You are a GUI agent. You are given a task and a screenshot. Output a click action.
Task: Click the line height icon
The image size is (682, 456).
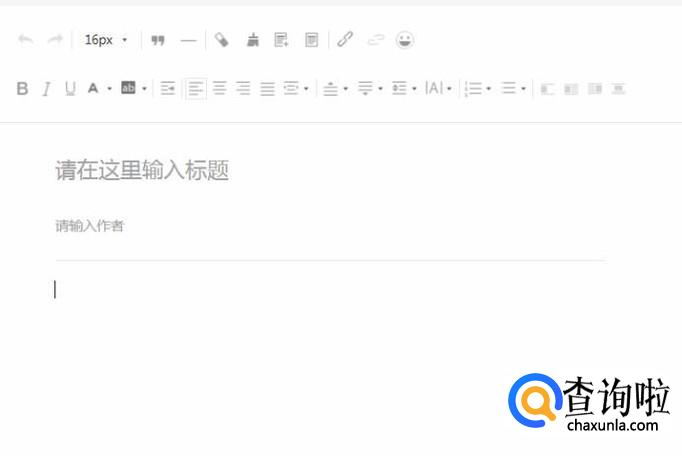(x=399, y=88)
